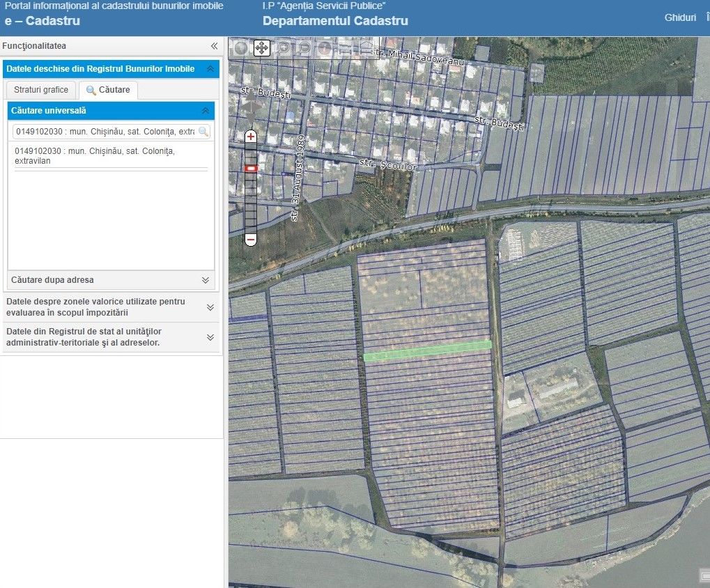710x588 pixels.
Task: Click the search magnifier in search box
Action: [x=203, y=132]
